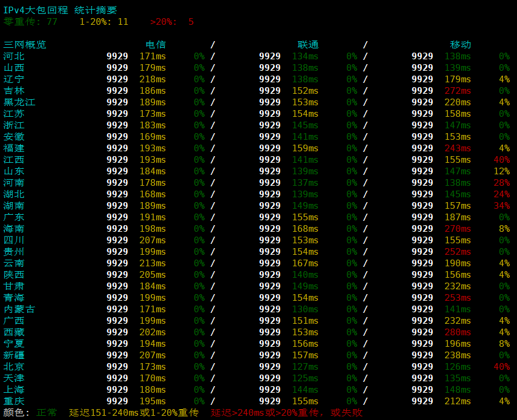Click the 移动 column header

tap(460, 45)
